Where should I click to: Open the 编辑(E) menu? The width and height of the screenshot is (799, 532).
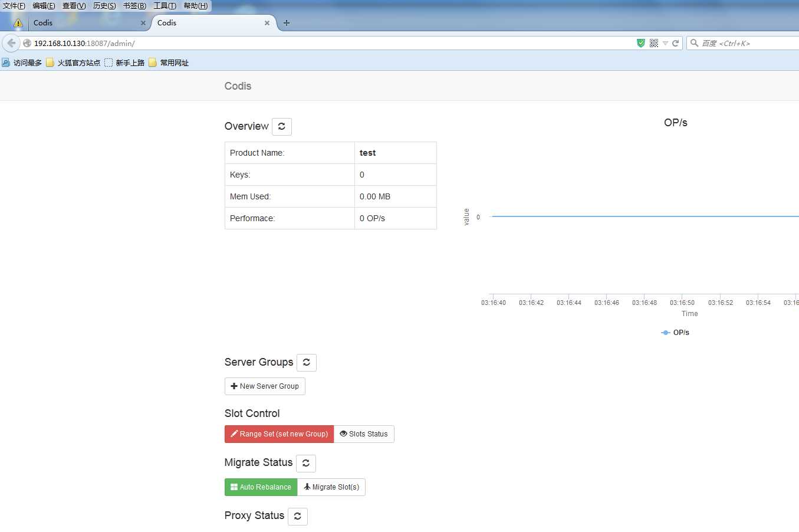coord(44,6)
